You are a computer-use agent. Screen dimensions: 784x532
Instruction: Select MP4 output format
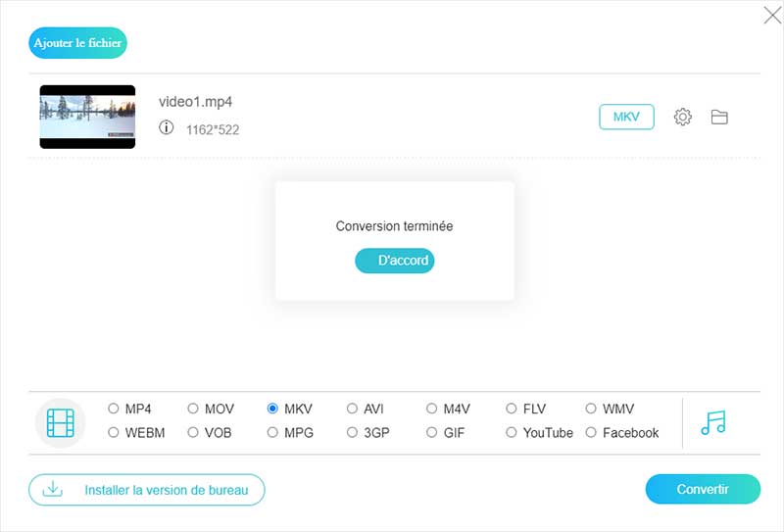114,409
